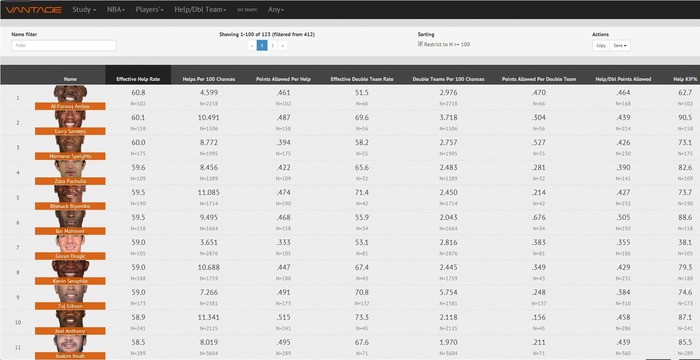Open the Help/Dbl Team dropdown
This screenshot has width=700, height=360.
[x=200, y=9]
